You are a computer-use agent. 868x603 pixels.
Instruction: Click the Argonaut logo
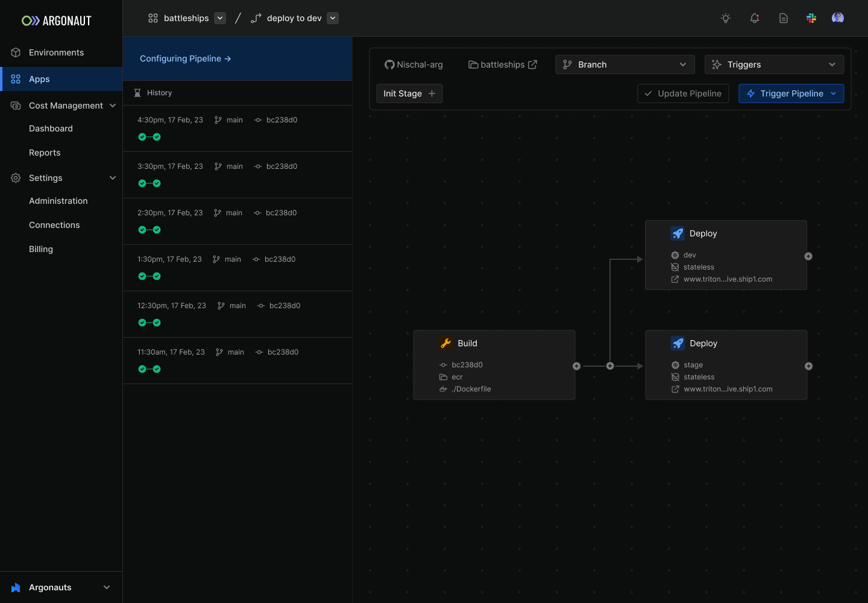pyautogui.click(x=56, y=20)
